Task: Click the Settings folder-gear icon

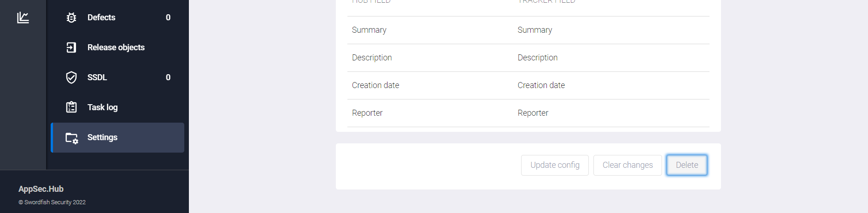Action: click(72, 137)
